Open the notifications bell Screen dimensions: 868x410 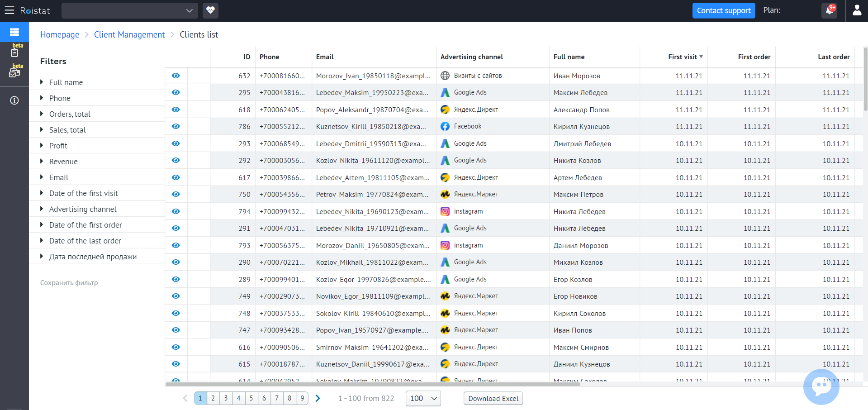pyautogui.click(x=829, y=10)
